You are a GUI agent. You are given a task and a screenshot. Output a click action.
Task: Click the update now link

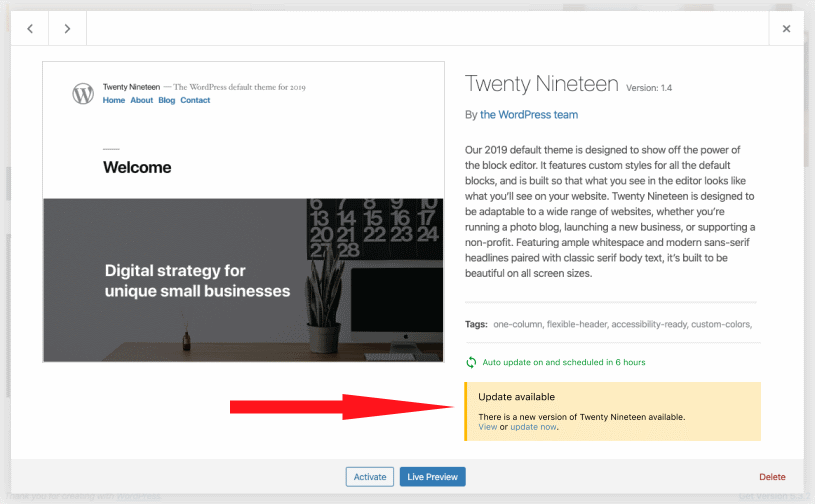(x=533, y=427)
